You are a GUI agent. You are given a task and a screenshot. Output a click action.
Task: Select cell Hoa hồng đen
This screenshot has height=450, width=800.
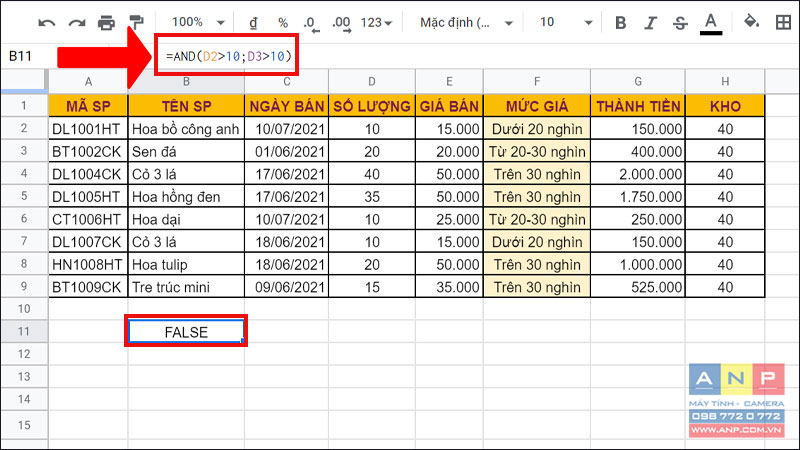pyautogui.click(x=186, y=196)
